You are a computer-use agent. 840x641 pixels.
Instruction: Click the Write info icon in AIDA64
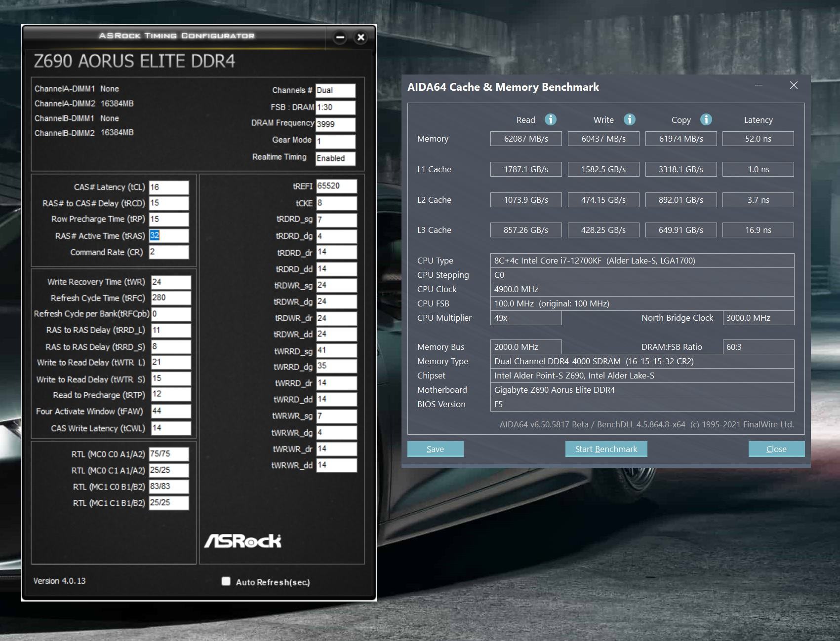629,119
